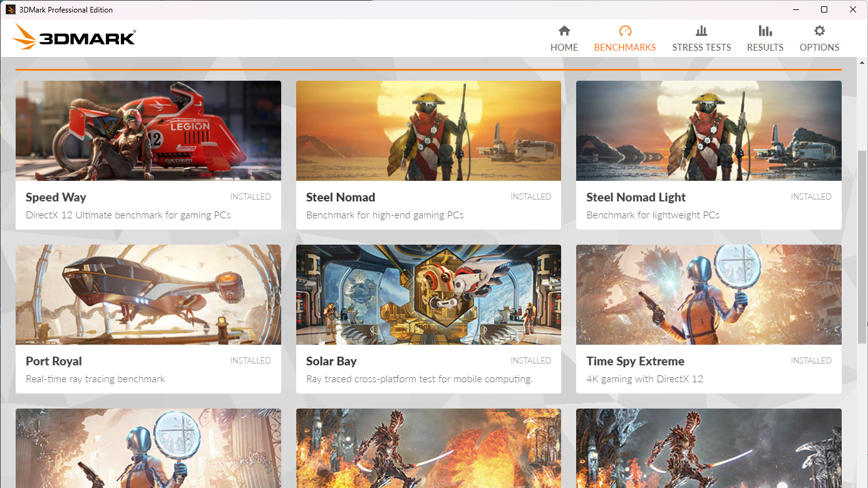Viewport: 868px width, 488px height.
Task: Click 'Real-time ray tracing benchmark' description
Action: [95, 379]
